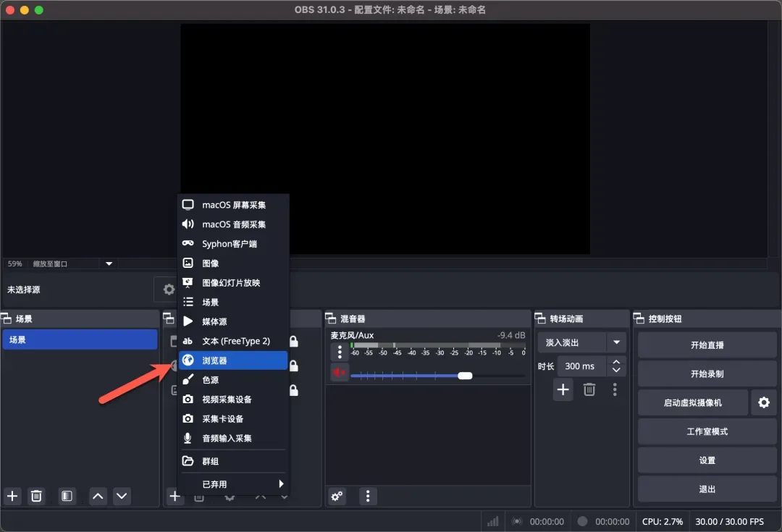Click the 混音器 dock panel icon
782x532 pixels.
(331, 318)
